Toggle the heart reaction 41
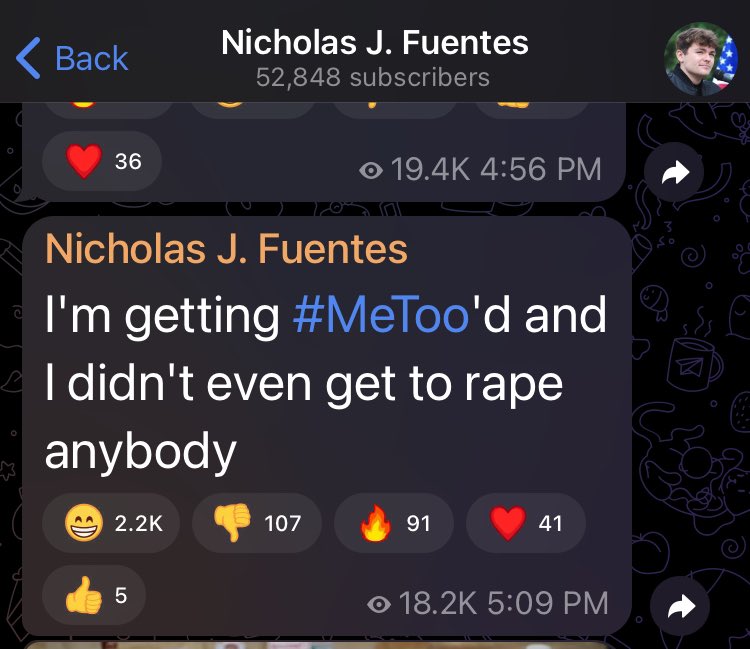Viewport: 750px width, 649px height. 526,523
